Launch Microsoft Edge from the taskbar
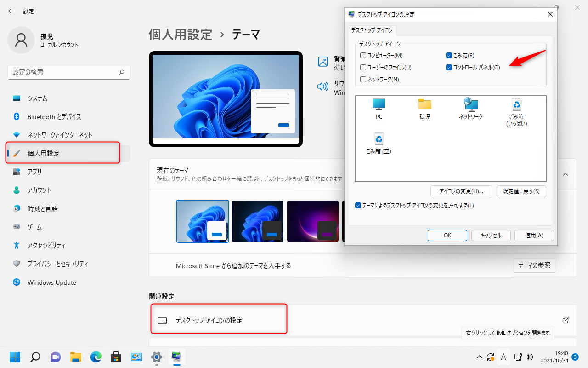The height and width of the screenshot is (368, 588). [x=96, y=357]
